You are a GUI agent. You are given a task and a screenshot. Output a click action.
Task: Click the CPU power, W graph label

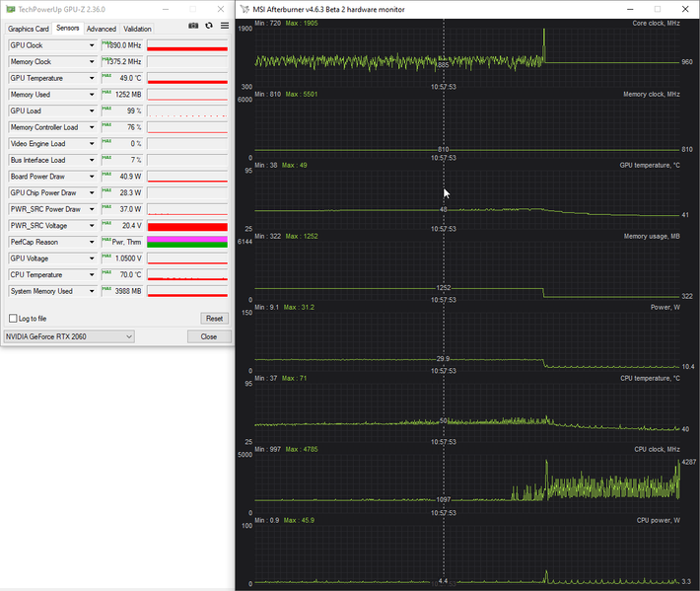pyautogui.click(x=659, y=520)
